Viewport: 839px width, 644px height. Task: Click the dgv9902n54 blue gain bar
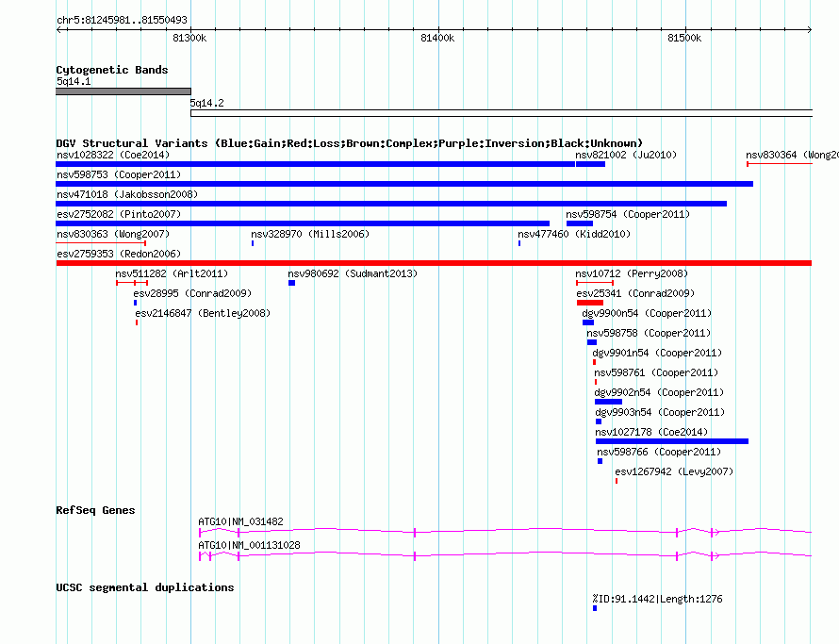(x=608, y=402)
